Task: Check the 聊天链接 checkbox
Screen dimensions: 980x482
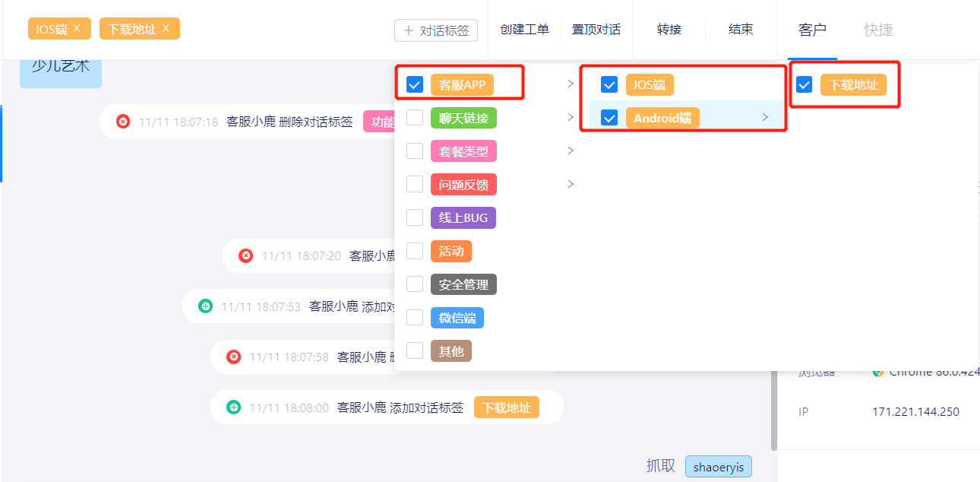Action: pos(415,118)
